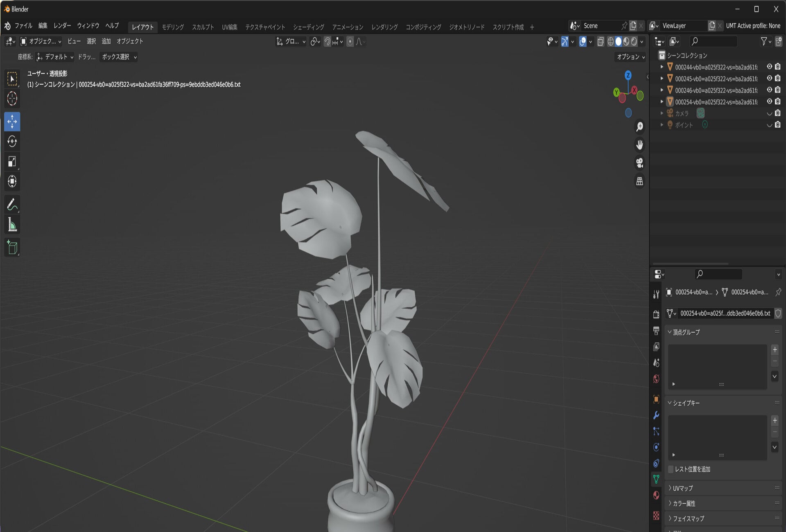Image resolution: width=786 pixels, height=532 pixels.
Task: Select the Rotate tool in the toolbar
Action: [12, 142]
